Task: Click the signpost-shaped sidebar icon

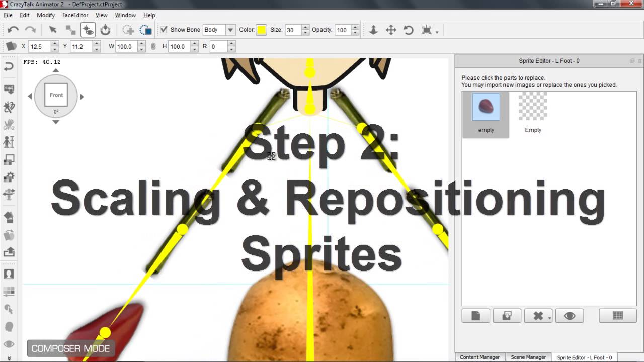Action: click(9, 195)
